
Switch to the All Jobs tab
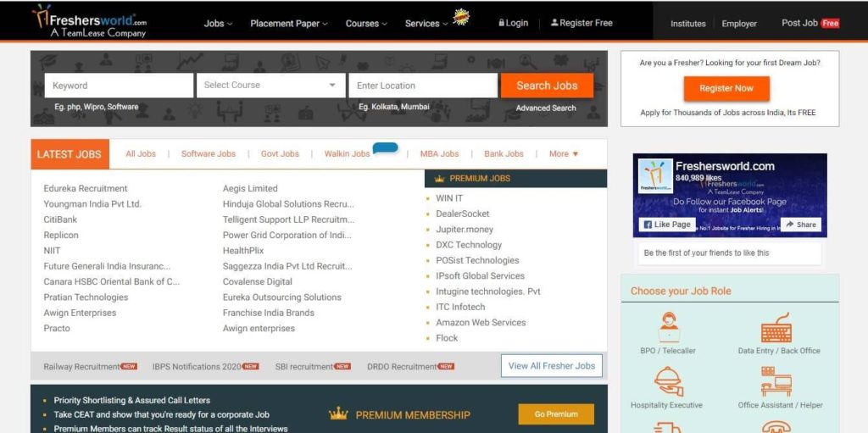141,154
